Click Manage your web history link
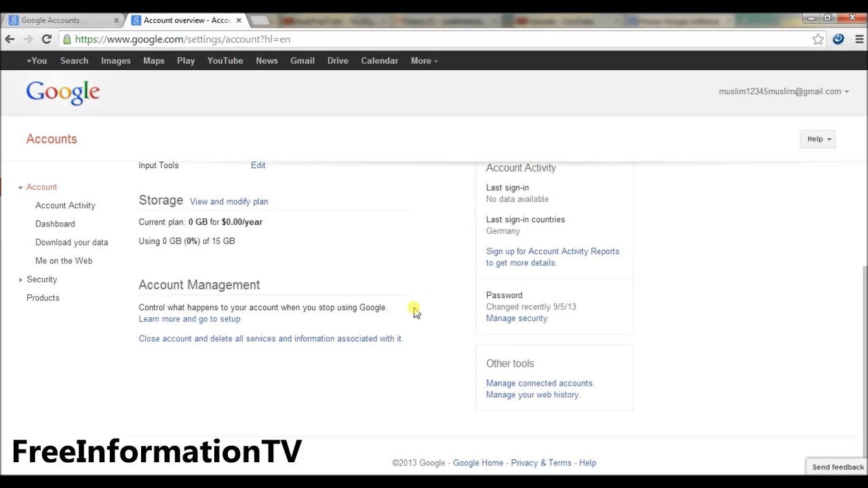The height and width of the screenshot is (488, 868). click(532, 395)
